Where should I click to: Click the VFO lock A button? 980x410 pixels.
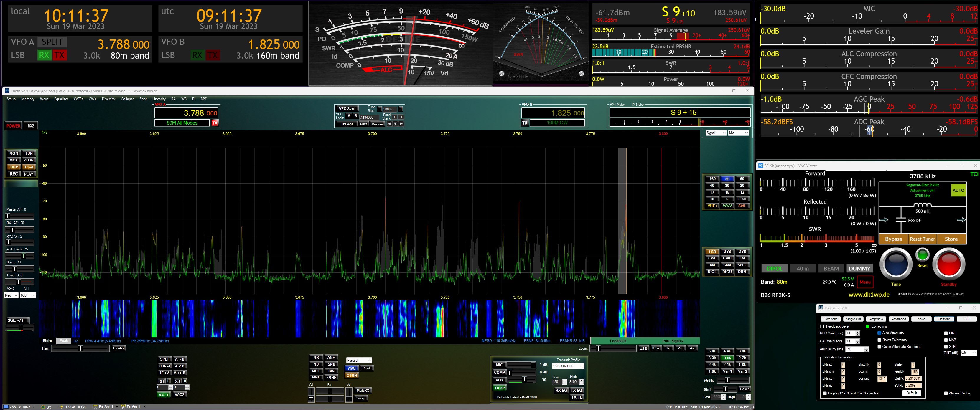point(349,116)
